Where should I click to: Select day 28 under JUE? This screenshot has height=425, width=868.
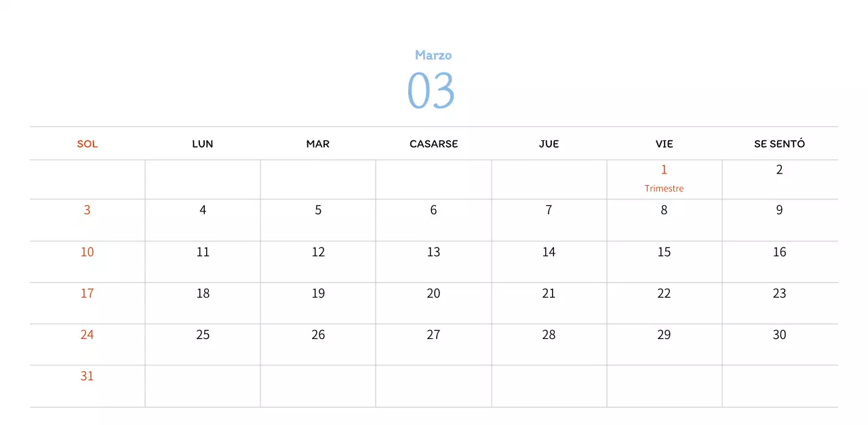pyautogui.click(x=549, y=335)
